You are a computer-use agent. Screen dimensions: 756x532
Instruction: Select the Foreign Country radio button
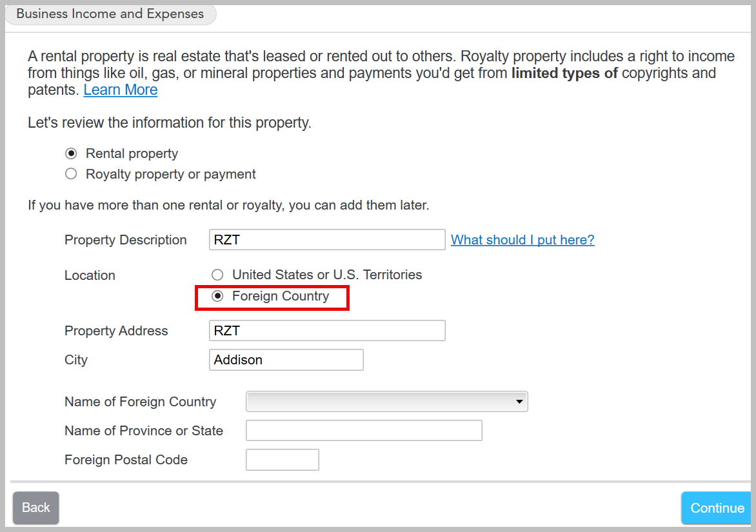(x=218, y=297)
